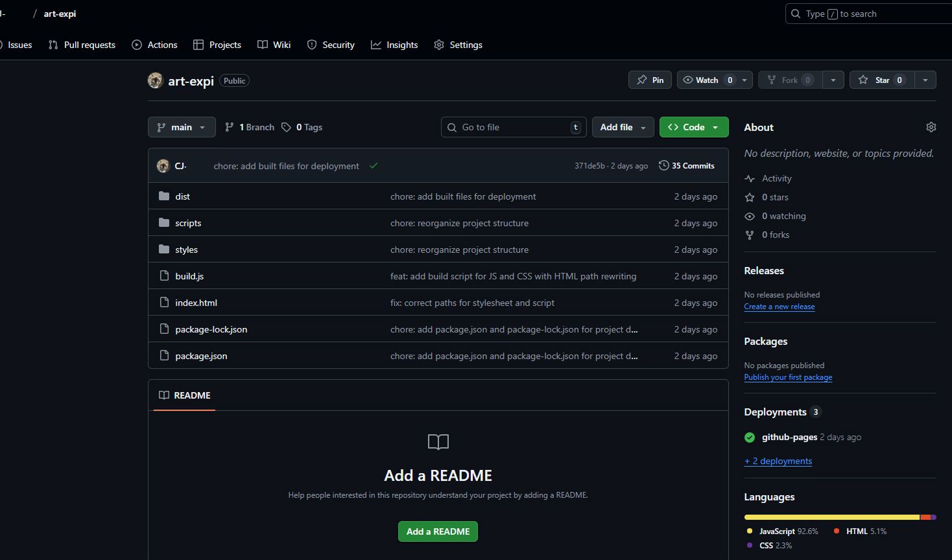Click the green commit status checkmark
The width and height of the screenshot is (952, 560).
[374, 166]
